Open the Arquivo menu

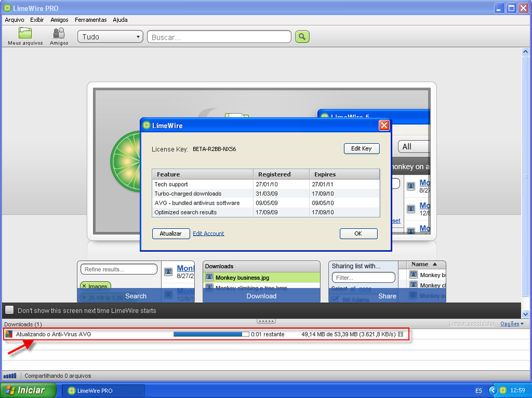(14, 20)
